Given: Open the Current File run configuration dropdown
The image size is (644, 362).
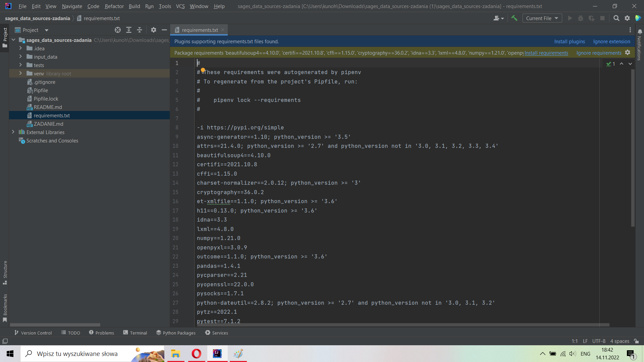Looking at the screenshot, I should point(542,18).
